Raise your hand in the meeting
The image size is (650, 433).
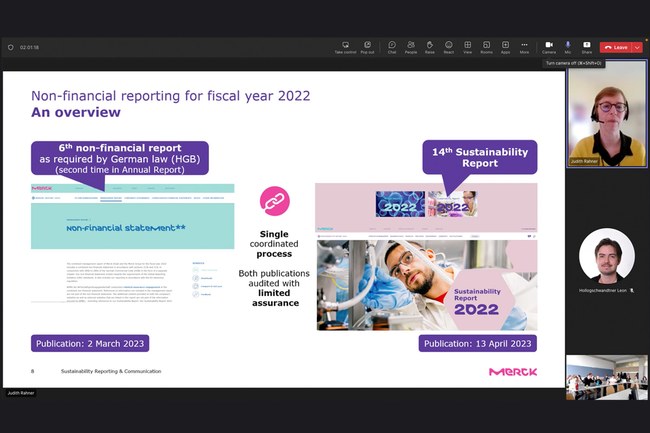click(x=430, y=47)
